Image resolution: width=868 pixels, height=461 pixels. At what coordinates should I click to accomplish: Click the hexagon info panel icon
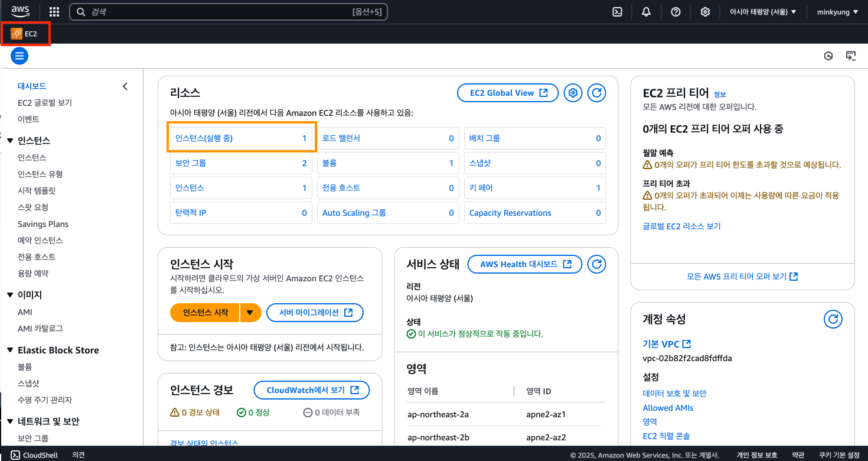click(829, 56)
